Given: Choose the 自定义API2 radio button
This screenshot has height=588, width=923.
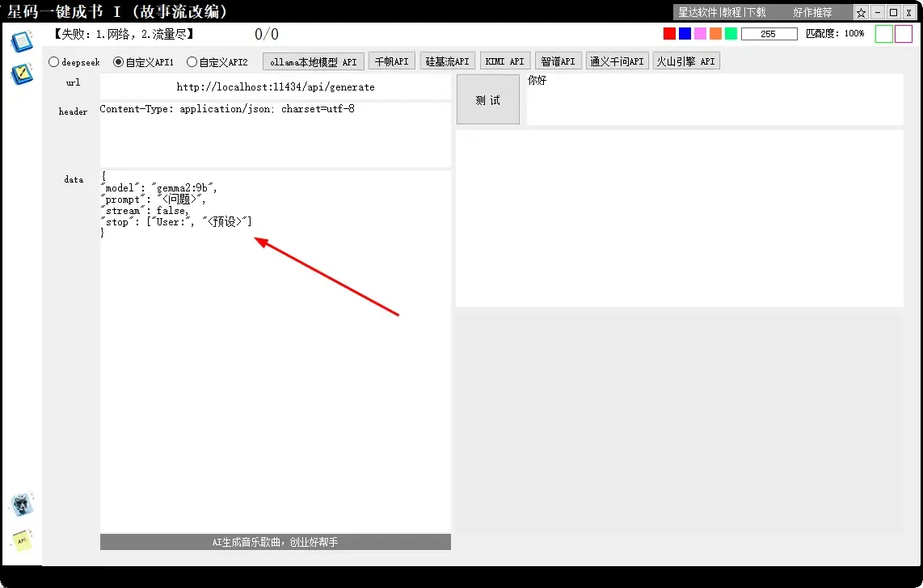Looking at the screenshot, I should [192, 62].
